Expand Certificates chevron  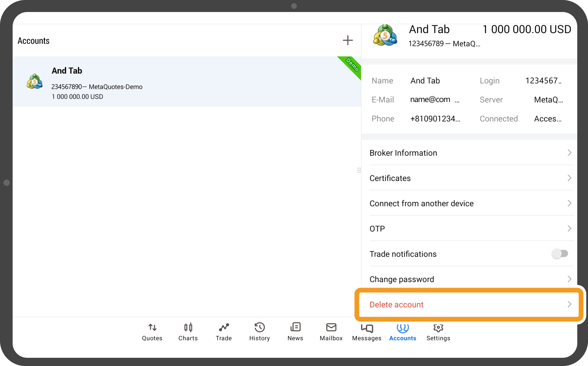coord(569,178)
